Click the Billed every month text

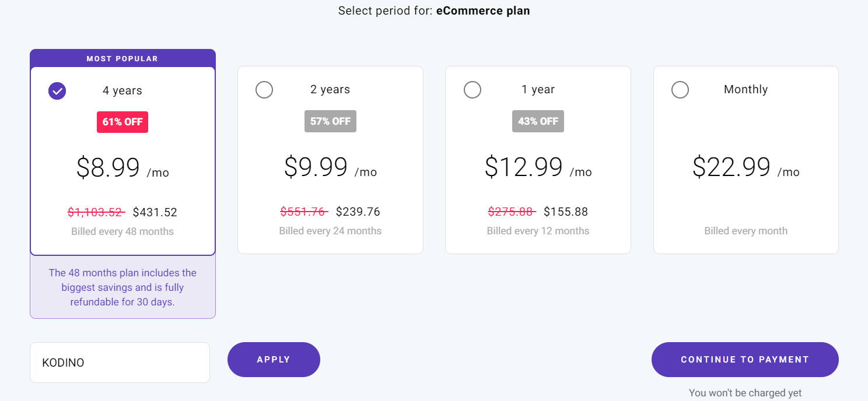coord(745,231)
